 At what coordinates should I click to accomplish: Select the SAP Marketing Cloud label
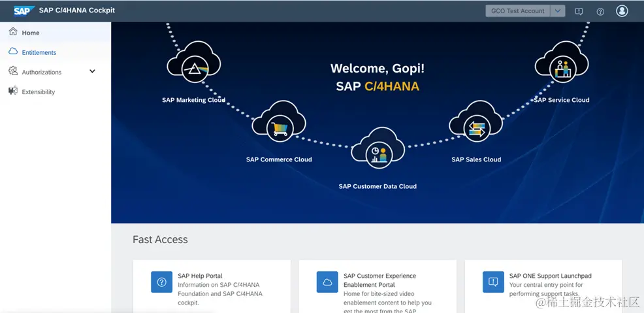[193, 100]
